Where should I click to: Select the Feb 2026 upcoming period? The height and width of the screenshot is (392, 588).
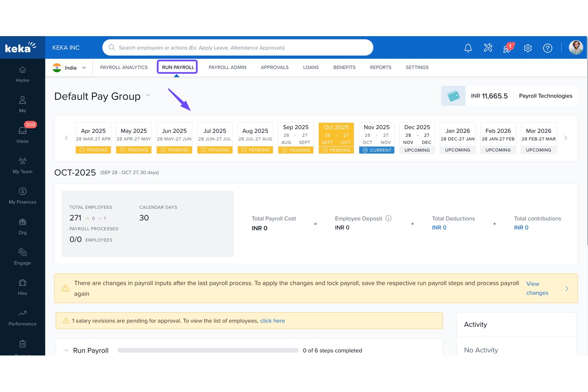498,138
